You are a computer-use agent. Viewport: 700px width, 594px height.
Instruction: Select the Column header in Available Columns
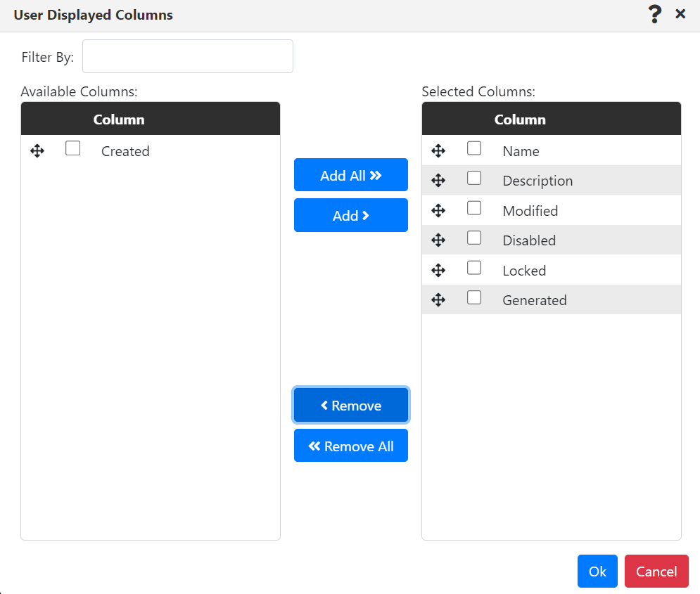(119, 120)
